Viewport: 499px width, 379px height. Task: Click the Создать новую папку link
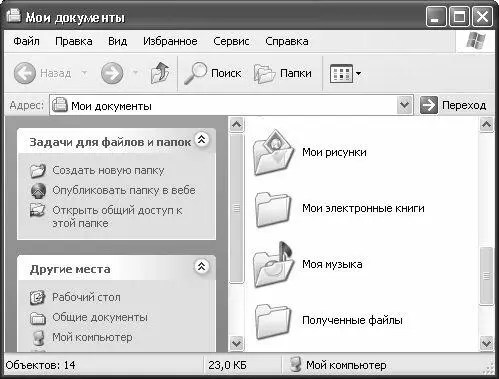click(x=108, y=170)
